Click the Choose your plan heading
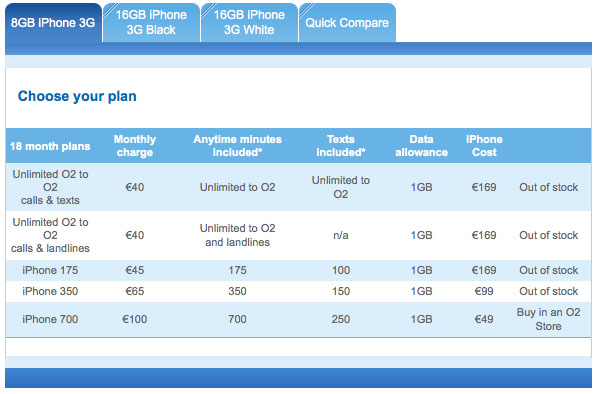Viewport: 596px width, 394px height. coord(77,97)
